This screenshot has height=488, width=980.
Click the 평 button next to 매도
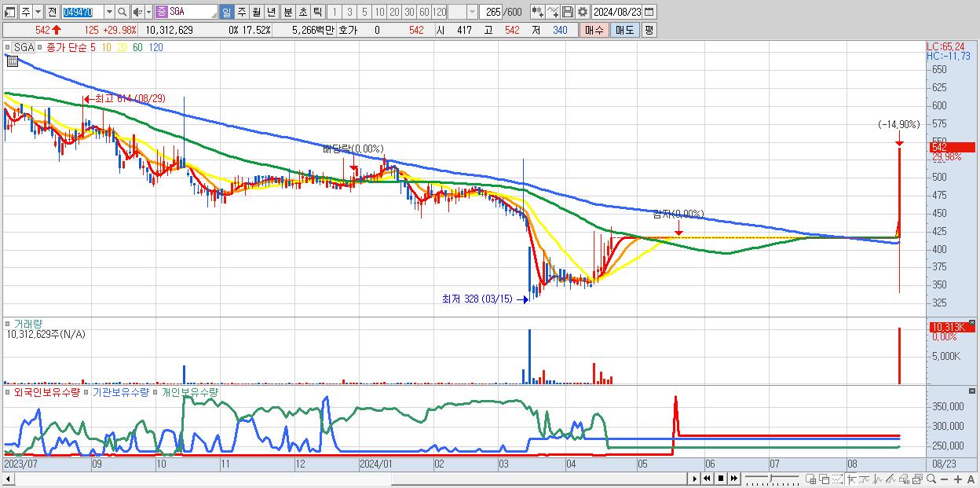[649, 30]
